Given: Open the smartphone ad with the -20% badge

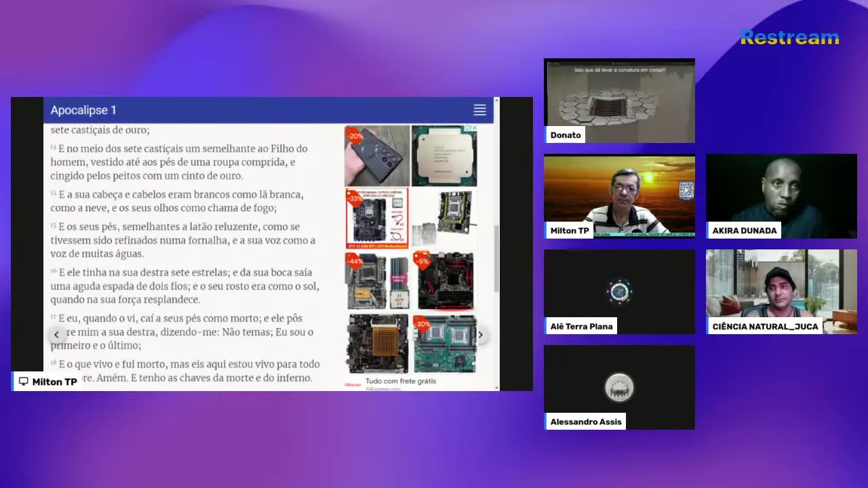Looking at the screenshot, I should point(377,155).
